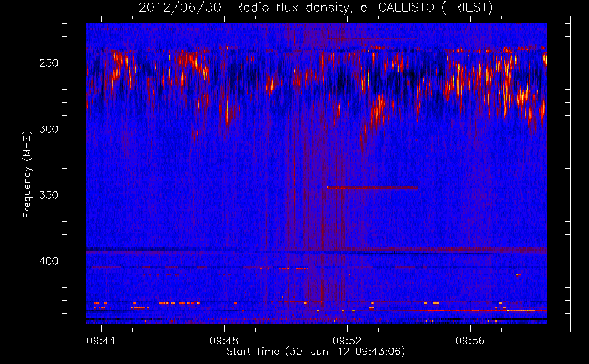Click the 350 frequency tick label
Image resolution: width=589 pixels, height=364 pixels.
click(x=49, y=195)
